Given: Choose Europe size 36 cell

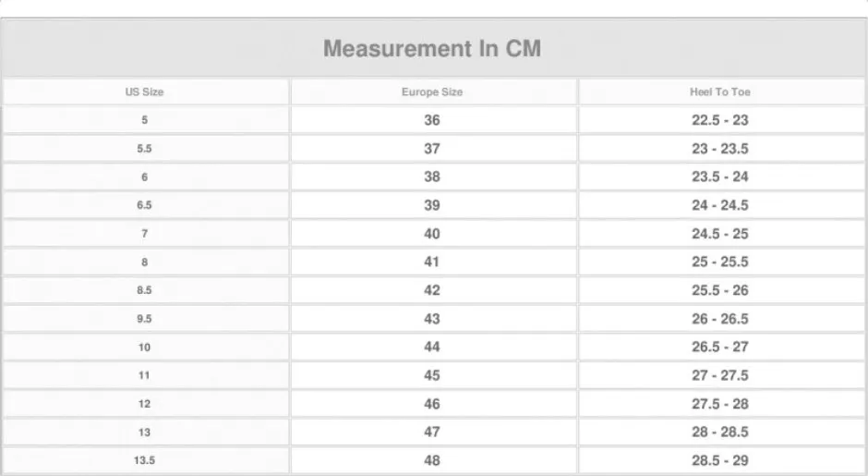Looking at the screenshot, I should (433, 120).
